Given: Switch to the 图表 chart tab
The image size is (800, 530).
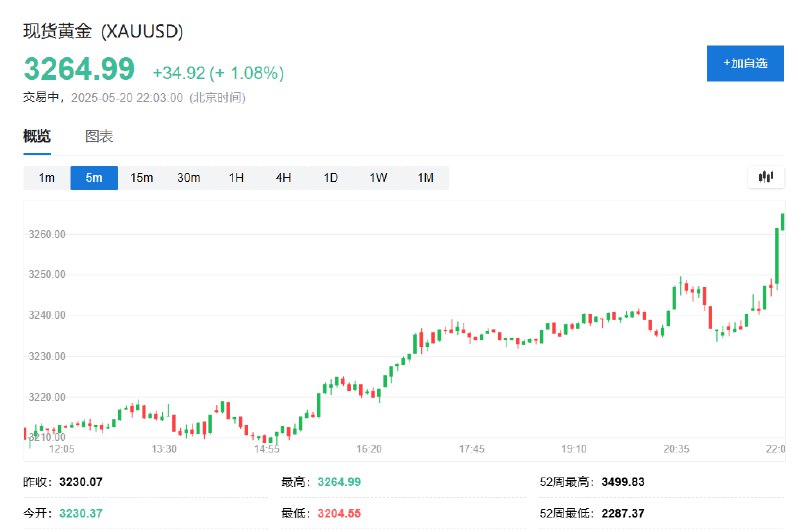Looking at the screenshot, I should pos(99,136).
